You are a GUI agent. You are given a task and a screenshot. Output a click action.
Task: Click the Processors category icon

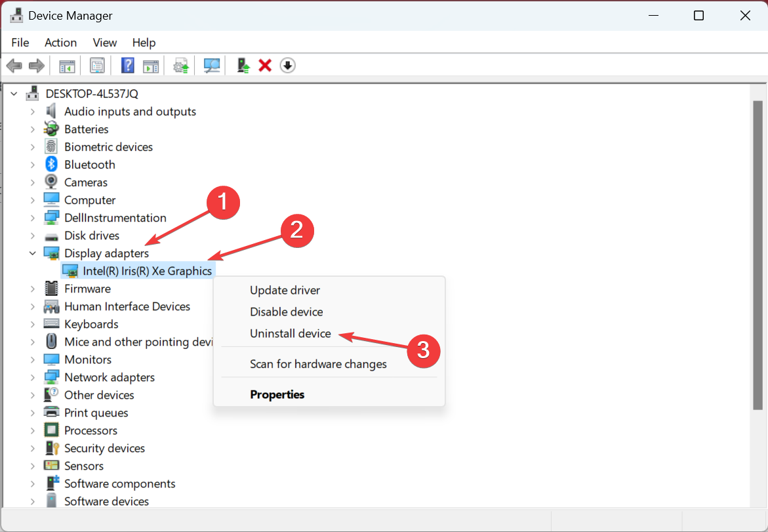[51, 430]
